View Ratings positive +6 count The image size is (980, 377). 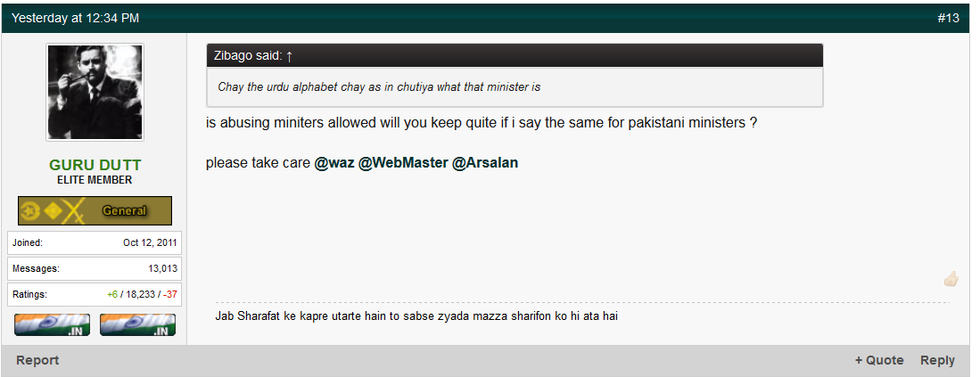(112, 294)
